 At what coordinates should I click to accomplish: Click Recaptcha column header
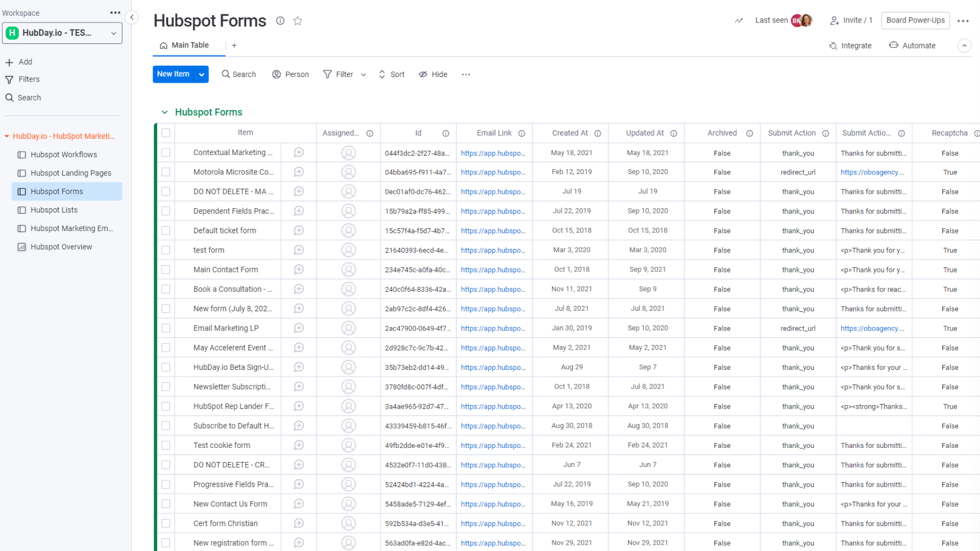pyautogui.click(x=949, y=133)
